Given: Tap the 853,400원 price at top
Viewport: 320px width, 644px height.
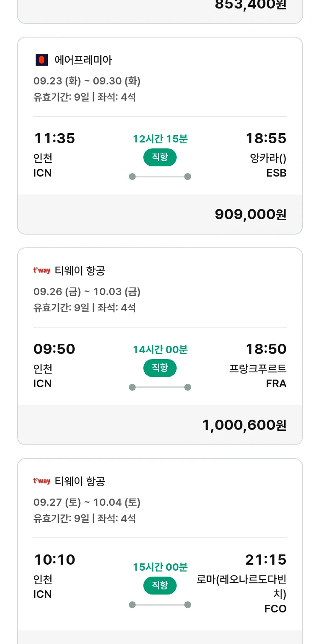Looking at the screenshot, I should click(250, 5).
